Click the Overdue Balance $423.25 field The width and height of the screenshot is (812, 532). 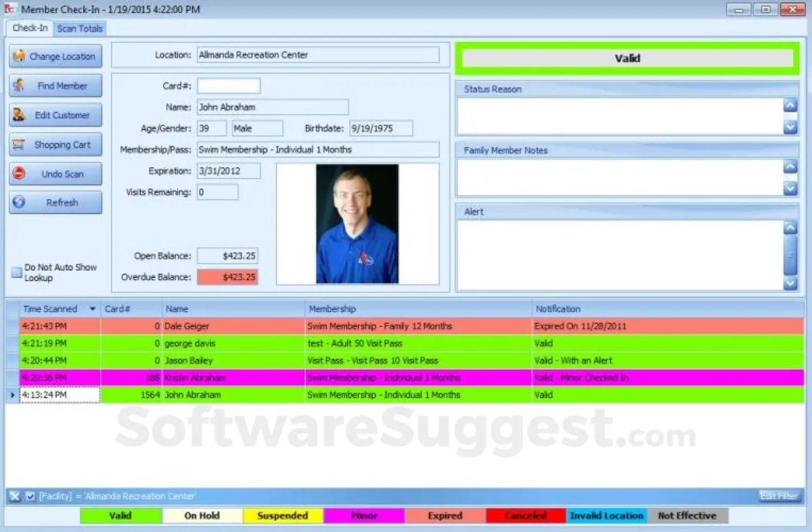(x=227, y=277)
